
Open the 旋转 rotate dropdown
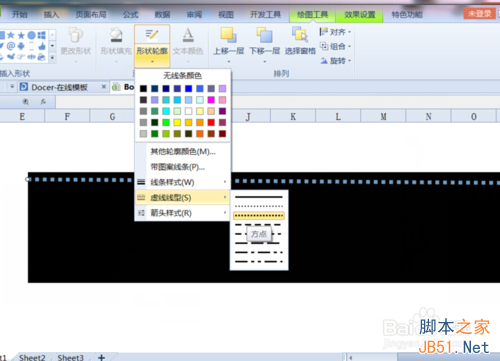point(336,61)
